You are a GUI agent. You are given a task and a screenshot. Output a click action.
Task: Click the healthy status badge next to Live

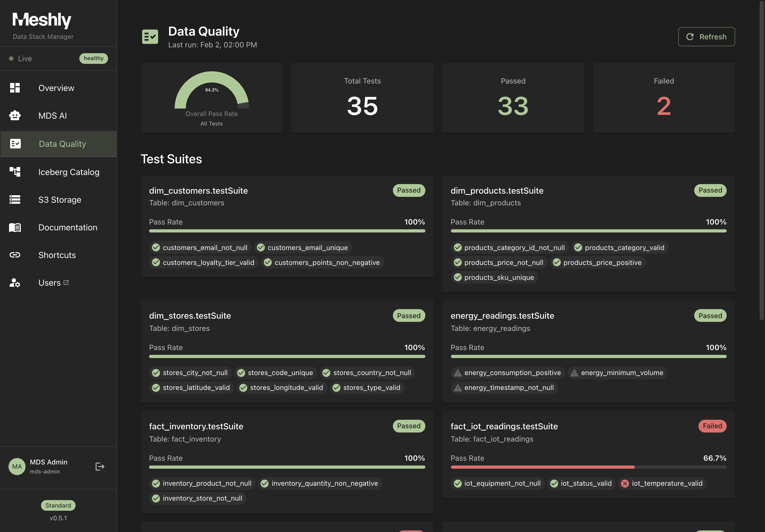coord(94,58)
